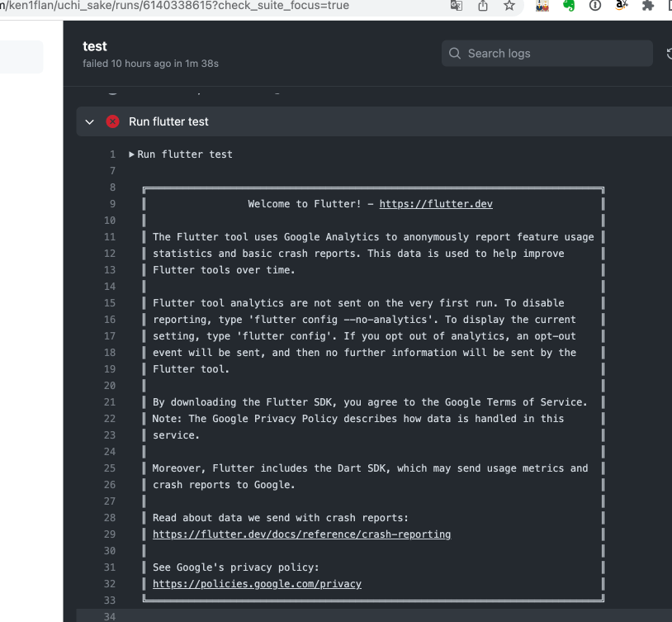Image resolution: width=672 pixels, height=622 pixels.
Task: Open the Google Translate page icon
Action: point(457,6)
